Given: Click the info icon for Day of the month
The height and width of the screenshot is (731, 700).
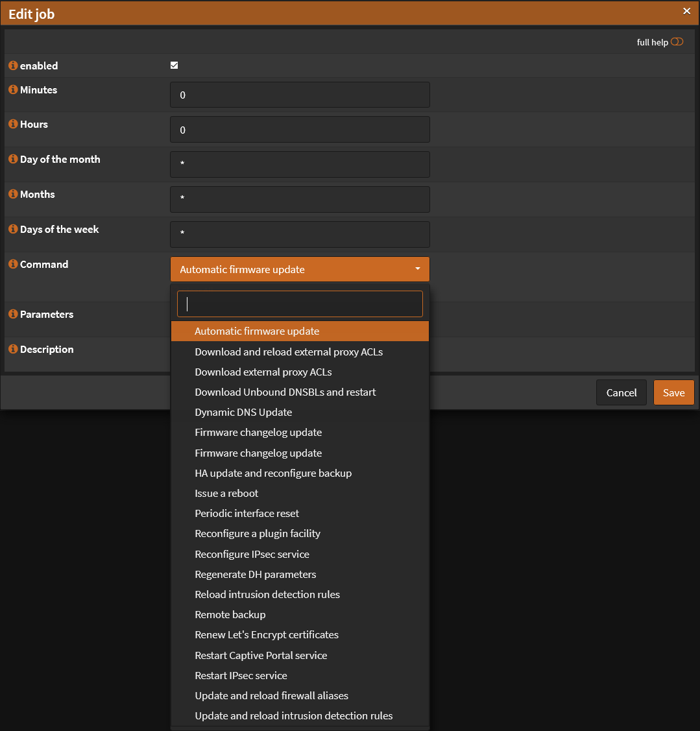Looking at the screenshot, I should (13, 160).
